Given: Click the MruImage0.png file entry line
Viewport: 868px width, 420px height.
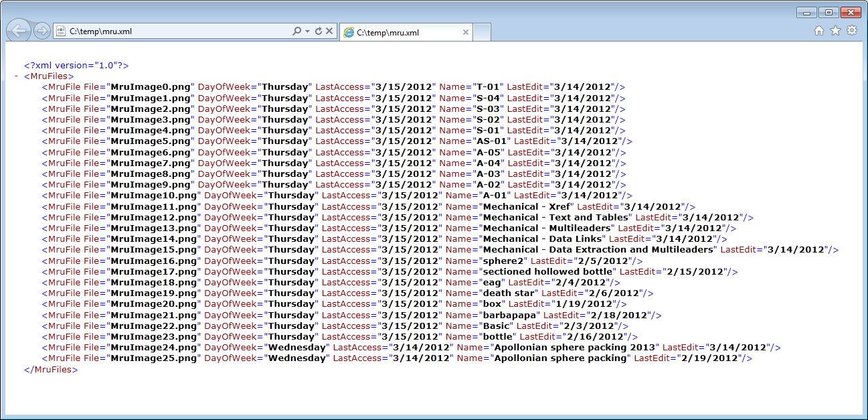Looking at the screenshot, I should (x=152, y=87).
